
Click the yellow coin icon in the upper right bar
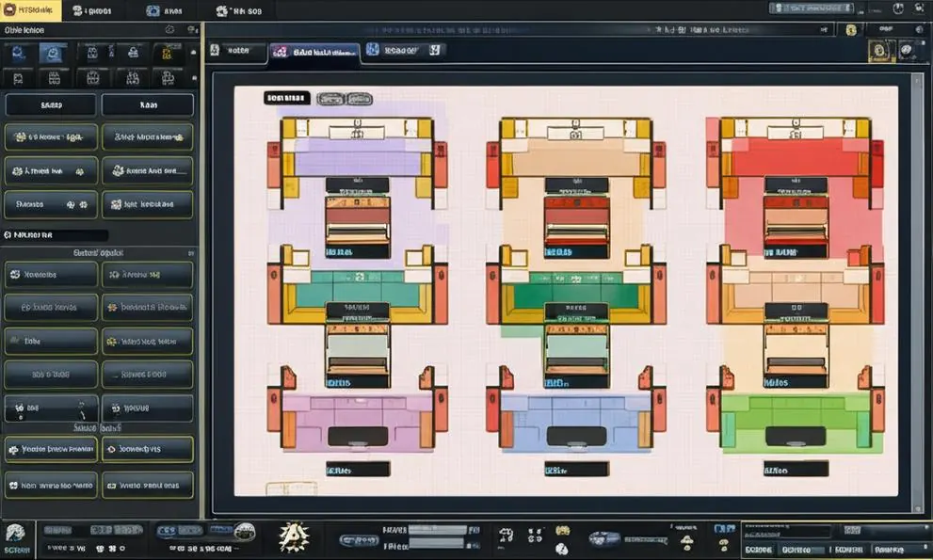[851, 30]
